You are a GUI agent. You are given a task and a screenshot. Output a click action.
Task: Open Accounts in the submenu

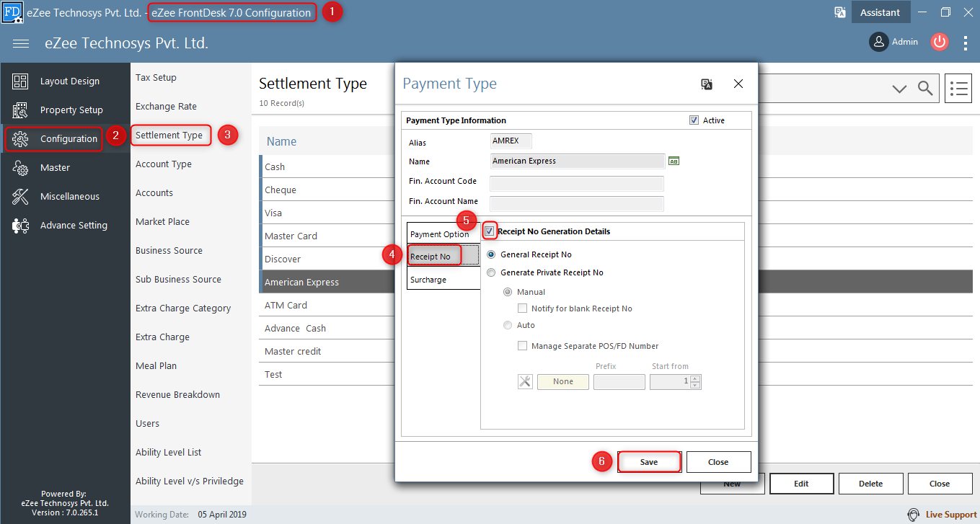point(154,193)
